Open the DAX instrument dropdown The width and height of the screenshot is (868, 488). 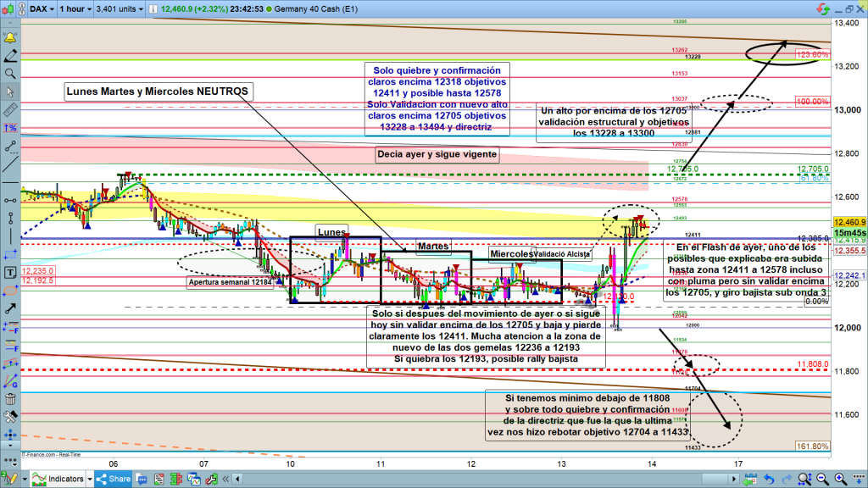41,10
